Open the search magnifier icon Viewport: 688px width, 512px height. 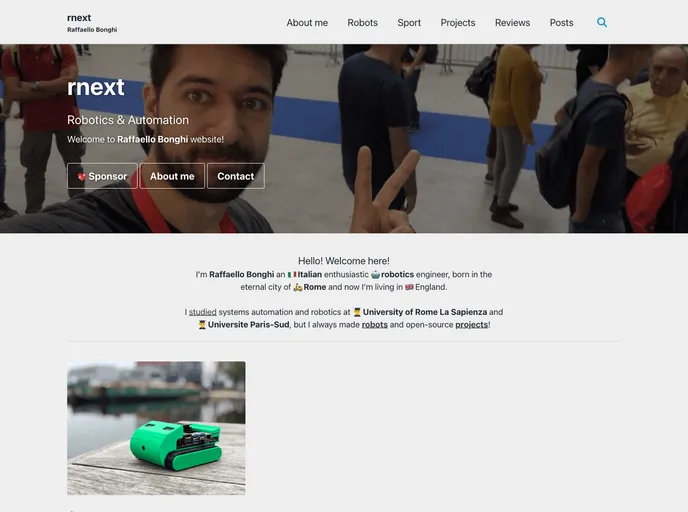(x=602, y=22)
